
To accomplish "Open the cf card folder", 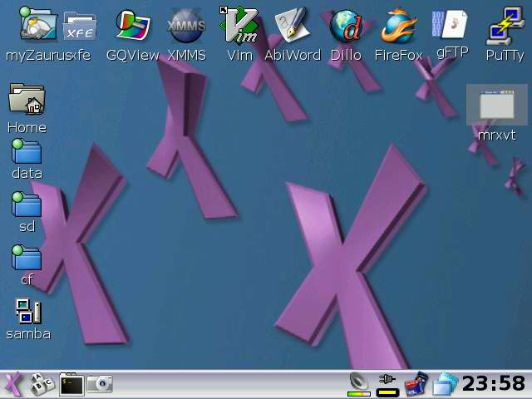I will click(x=27, y=259).
